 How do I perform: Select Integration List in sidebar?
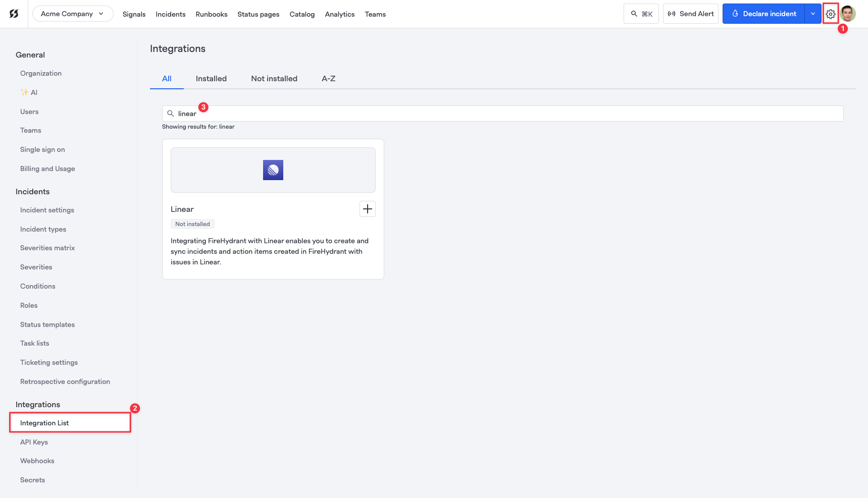coord(70,423)
